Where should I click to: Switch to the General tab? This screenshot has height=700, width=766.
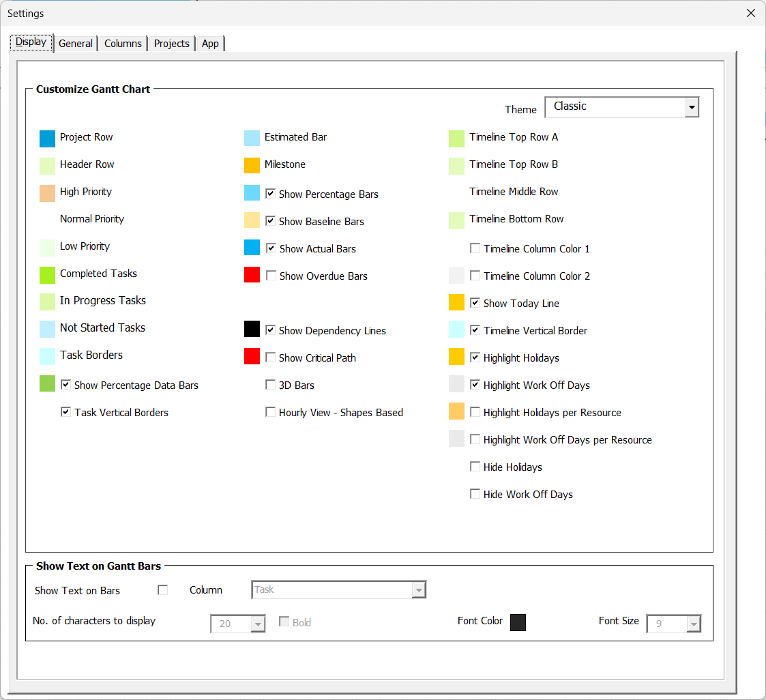tap(76, 44)
